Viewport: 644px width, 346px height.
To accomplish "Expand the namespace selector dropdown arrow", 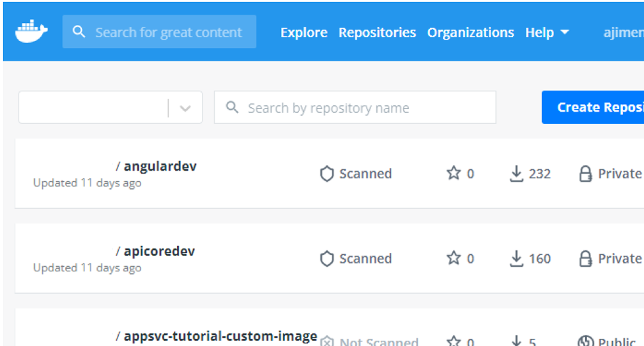I will click(185, 108).
